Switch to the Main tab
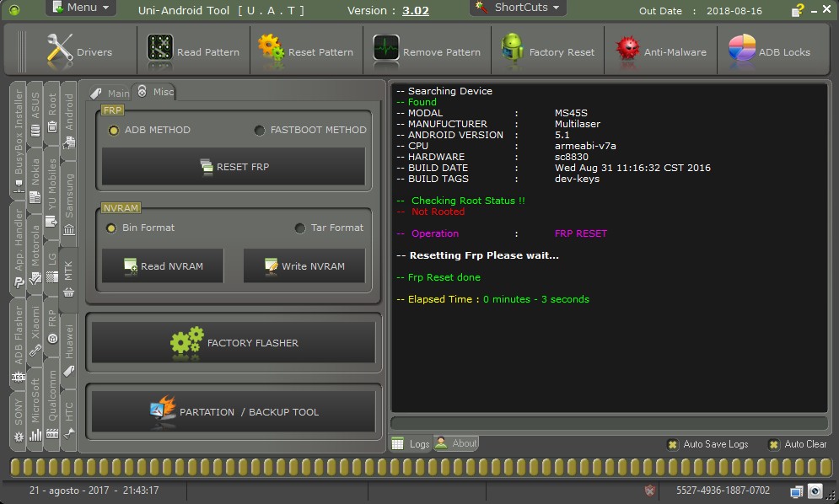This screenshot has width=839, height=504. 110,93
